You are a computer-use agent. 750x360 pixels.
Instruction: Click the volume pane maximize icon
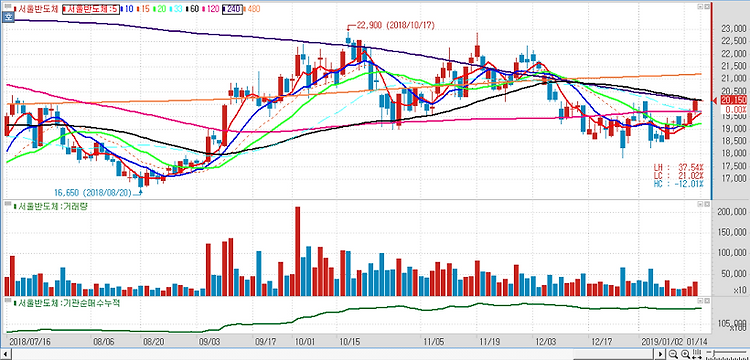coord(699,204)
